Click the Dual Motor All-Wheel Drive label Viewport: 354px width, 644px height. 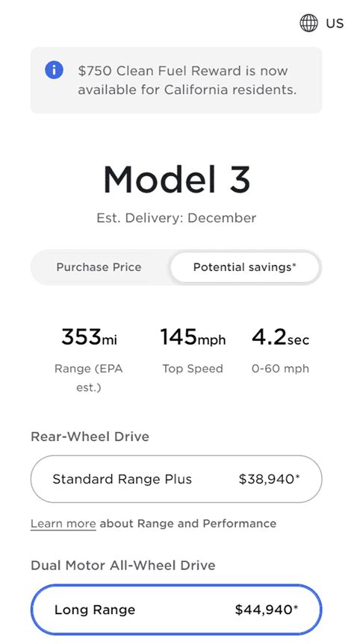click(123, 565)
